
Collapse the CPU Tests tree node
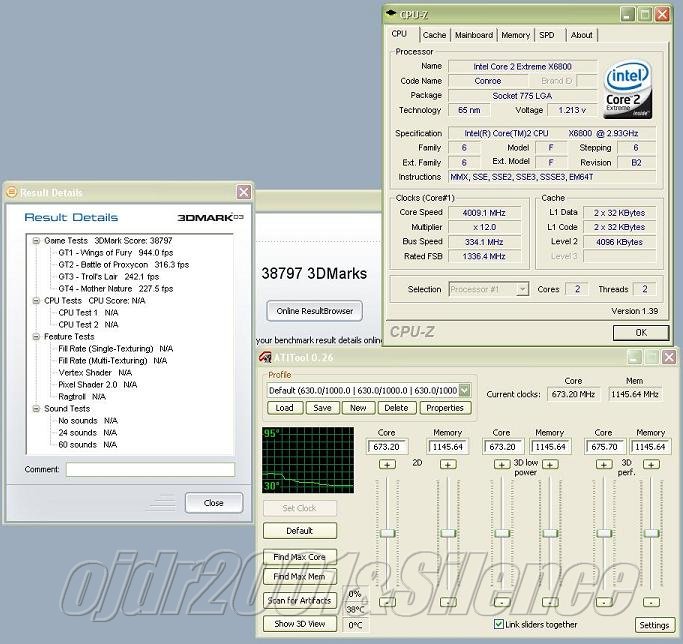(x=37, y=301)
